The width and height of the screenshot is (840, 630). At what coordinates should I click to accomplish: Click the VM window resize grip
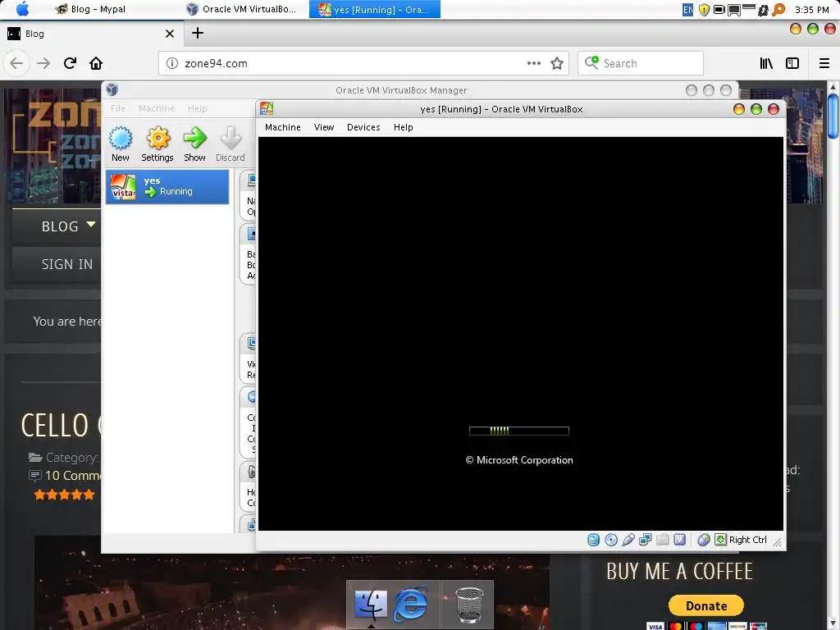[778, 543]
